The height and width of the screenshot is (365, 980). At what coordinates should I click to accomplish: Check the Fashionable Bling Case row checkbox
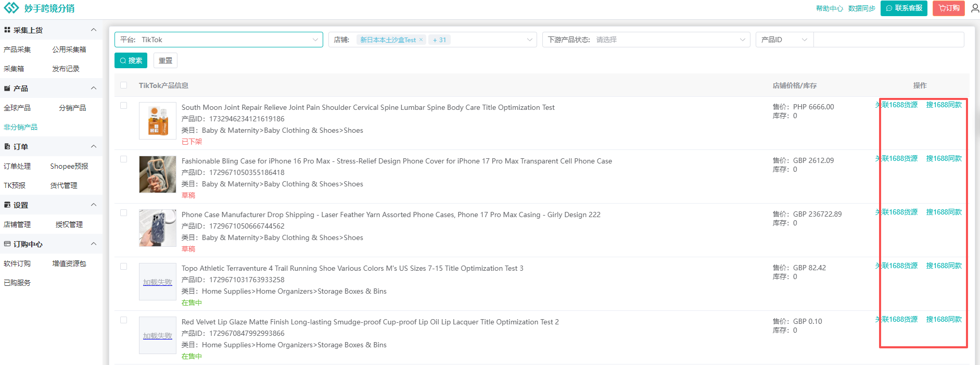pyautogui.click(x=123, y=159)
